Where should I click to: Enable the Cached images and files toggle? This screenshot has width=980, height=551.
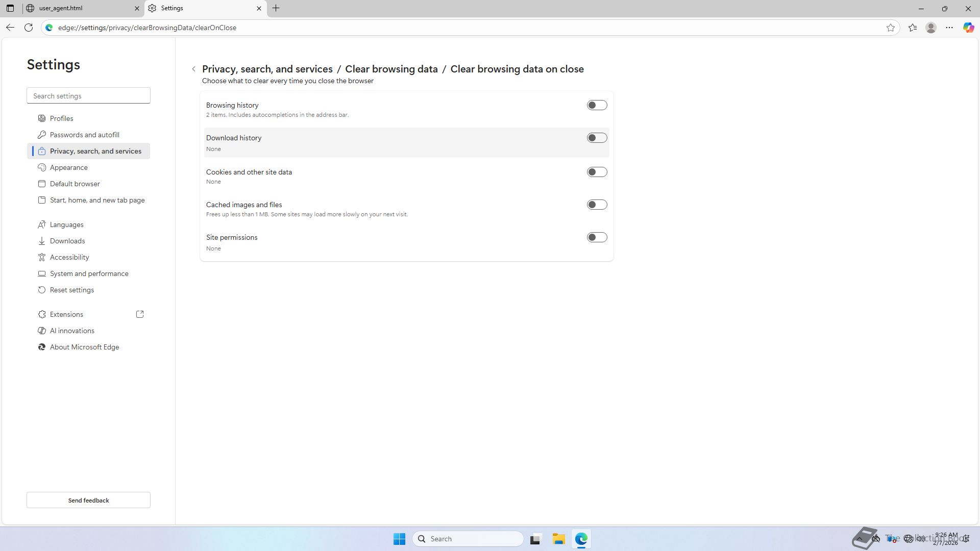tap(597, 205)
